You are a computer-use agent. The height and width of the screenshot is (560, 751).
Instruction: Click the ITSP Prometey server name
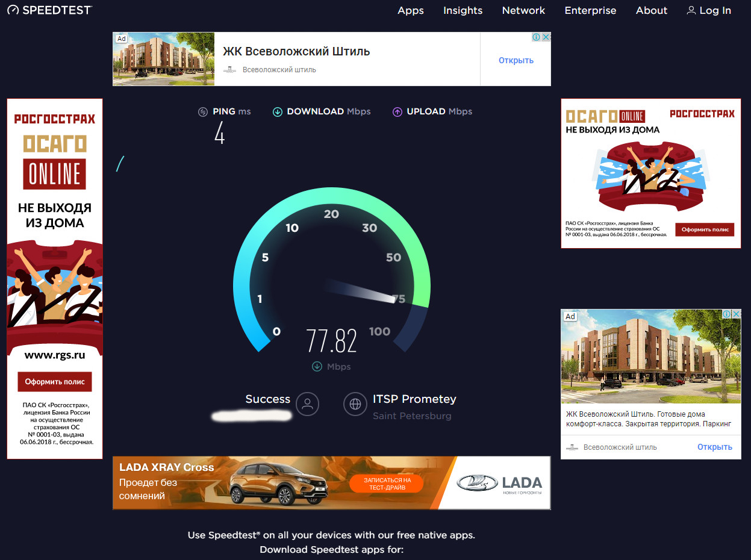[x=414, y=399]
